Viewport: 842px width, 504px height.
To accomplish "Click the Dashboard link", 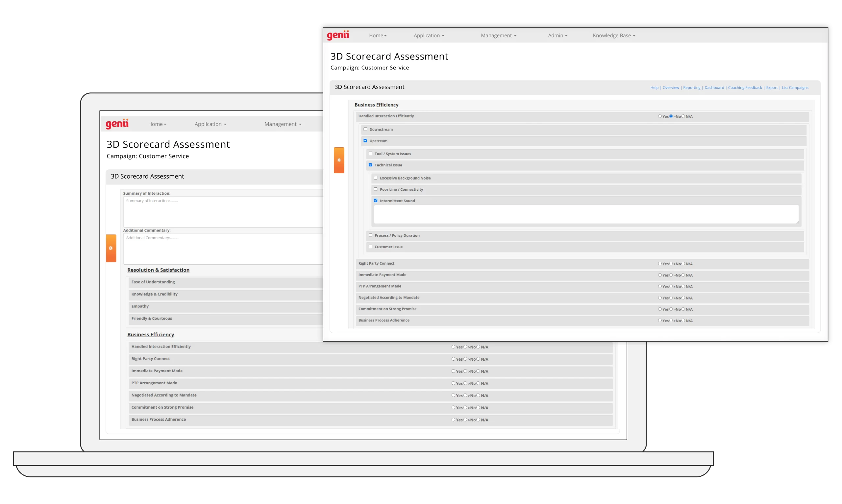I will pyautogui.click(x=714, y=88).
